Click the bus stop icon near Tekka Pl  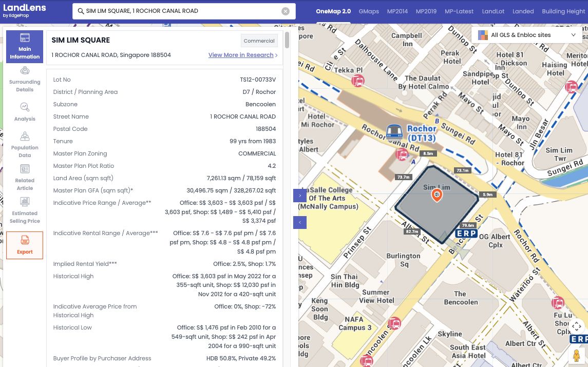coord(358,81)
